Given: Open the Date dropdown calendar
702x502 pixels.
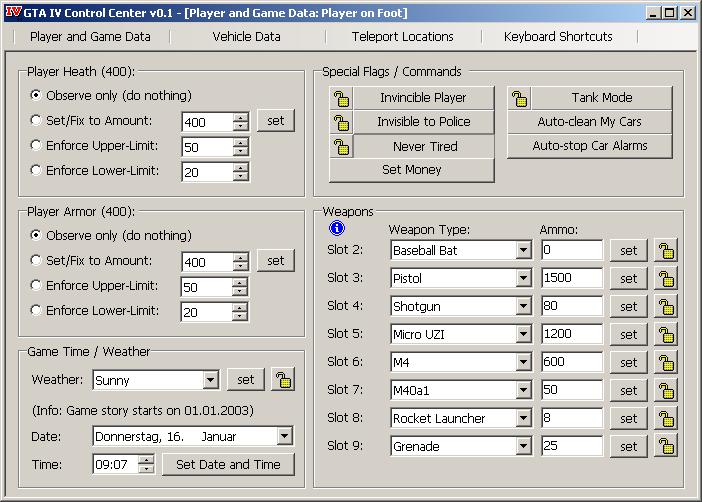Looking at the screenshot, I should 285,436.
